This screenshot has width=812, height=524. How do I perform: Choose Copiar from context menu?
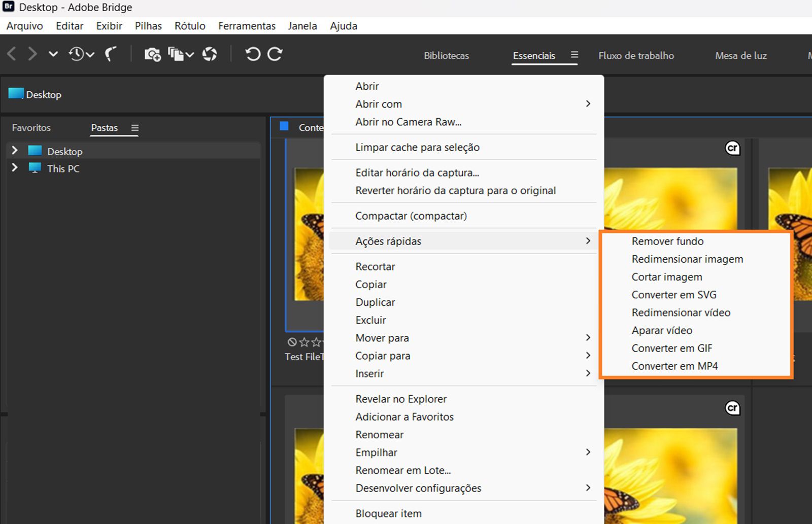pyautogui.click(x=464, y=285)
